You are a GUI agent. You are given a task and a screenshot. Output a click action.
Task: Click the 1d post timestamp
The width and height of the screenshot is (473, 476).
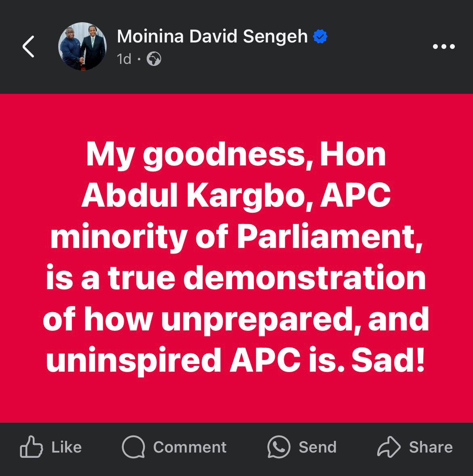click(x=124, y=59)
